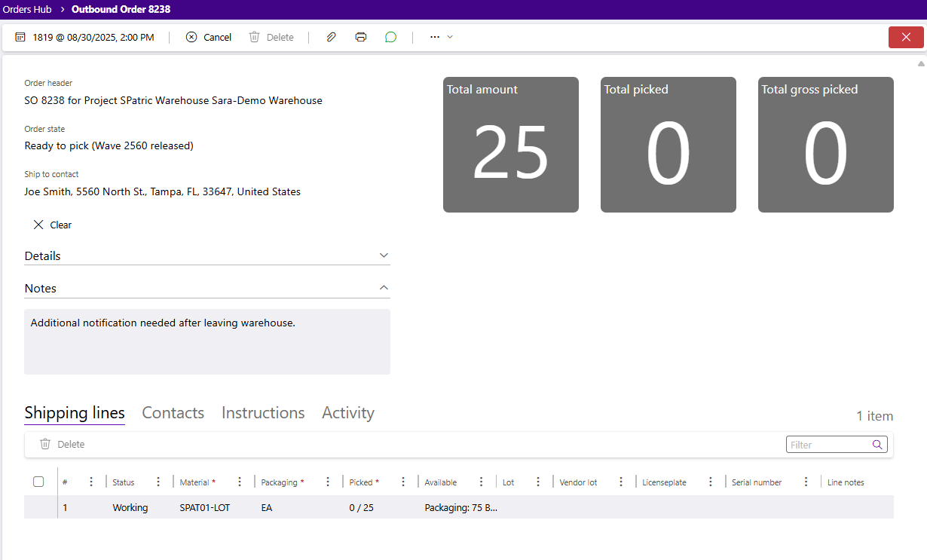Switch to the Contacts tab
This screenshot has width=927, height=560.
click(173, 413)
